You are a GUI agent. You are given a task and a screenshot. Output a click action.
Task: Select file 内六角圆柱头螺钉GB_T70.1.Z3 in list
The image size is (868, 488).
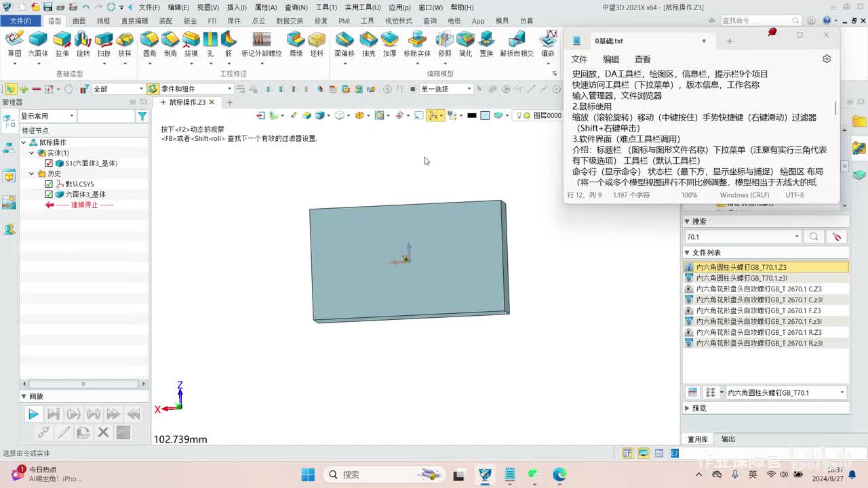pyautogui.click(x=766, y=268)
